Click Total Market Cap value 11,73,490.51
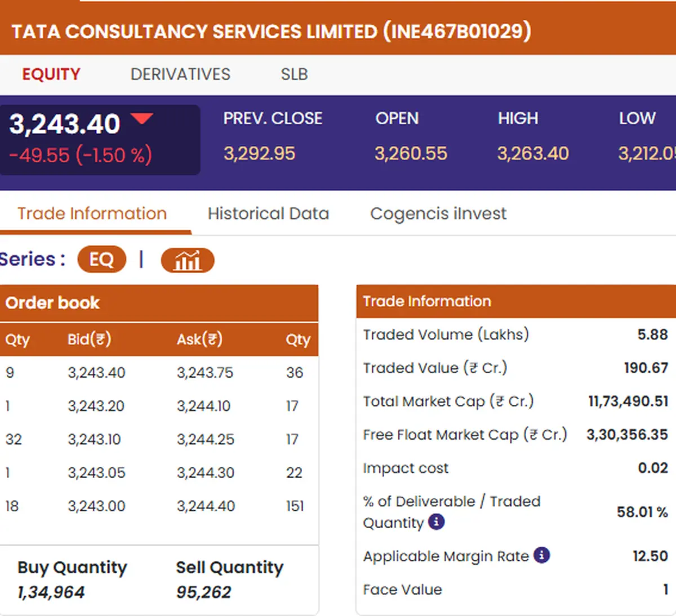 [x=628, y=401]
